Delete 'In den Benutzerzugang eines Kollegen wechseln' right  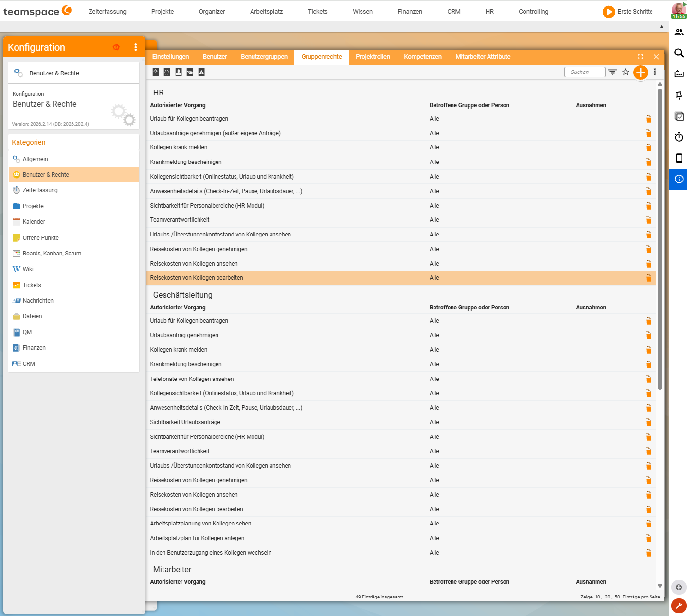click(x=649, y=553)
